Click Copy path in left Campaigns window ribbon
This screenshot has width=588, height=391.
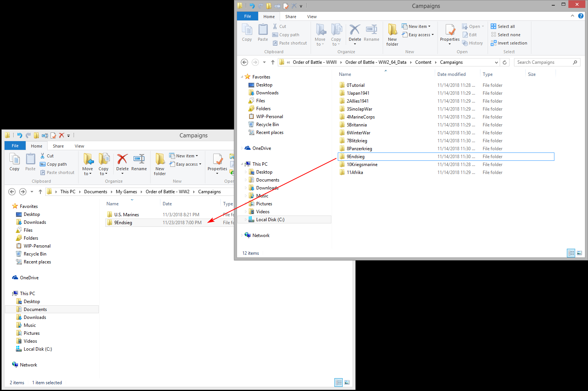point(53,164)
